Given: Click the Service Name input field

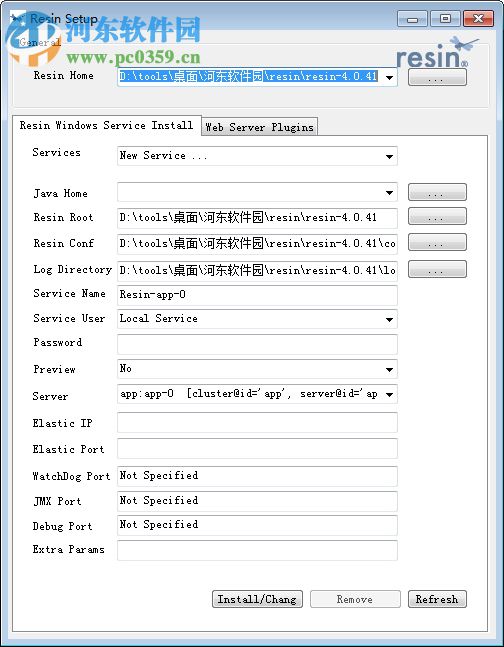Looking at the screenshot, I should (x=257, y=295).
